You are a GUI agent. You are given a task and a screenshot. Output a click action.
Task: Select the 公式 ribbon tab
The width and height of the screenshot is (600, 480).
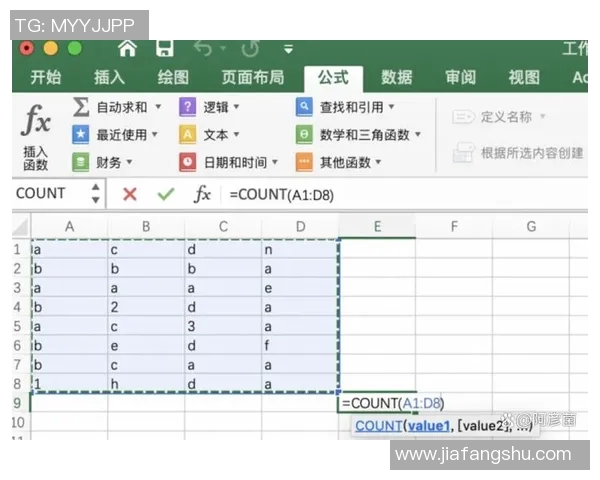point(333,78)
